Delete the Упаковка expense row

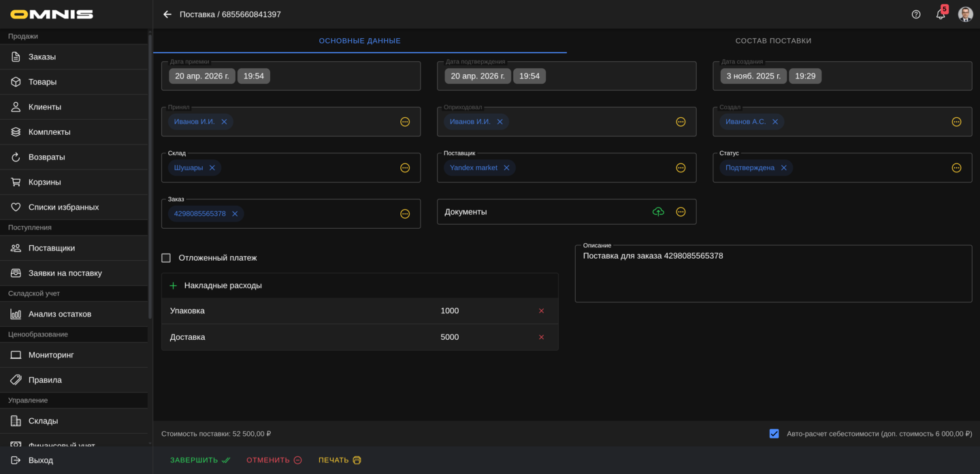[x=542, y=311]
